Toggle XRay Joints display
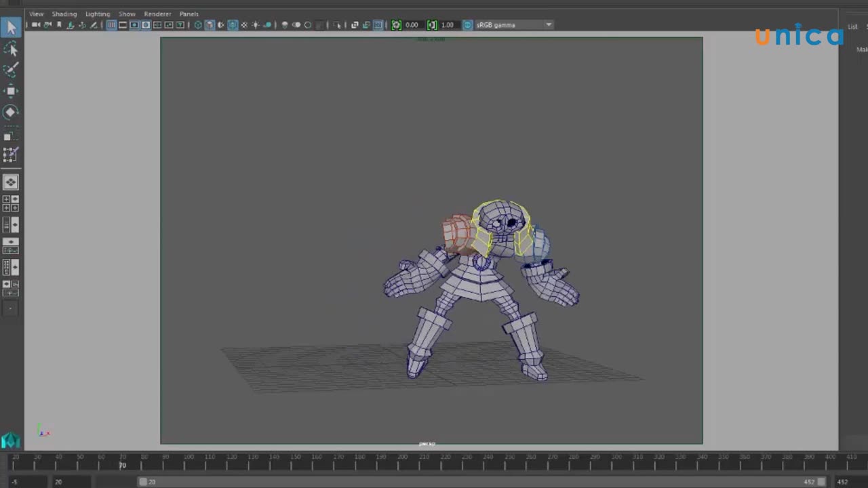 378,25
